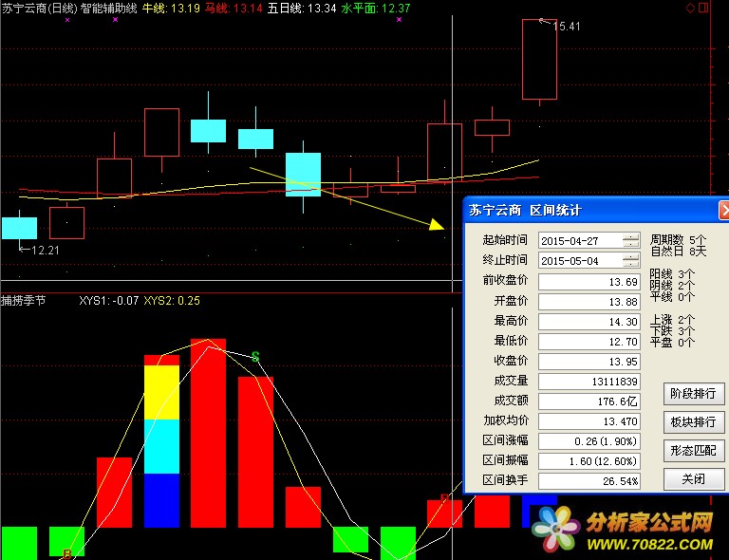Image resolution: width=729 pixels, height=560 pixels.
Task: Click the 板块排行 button
Action: 693,422
